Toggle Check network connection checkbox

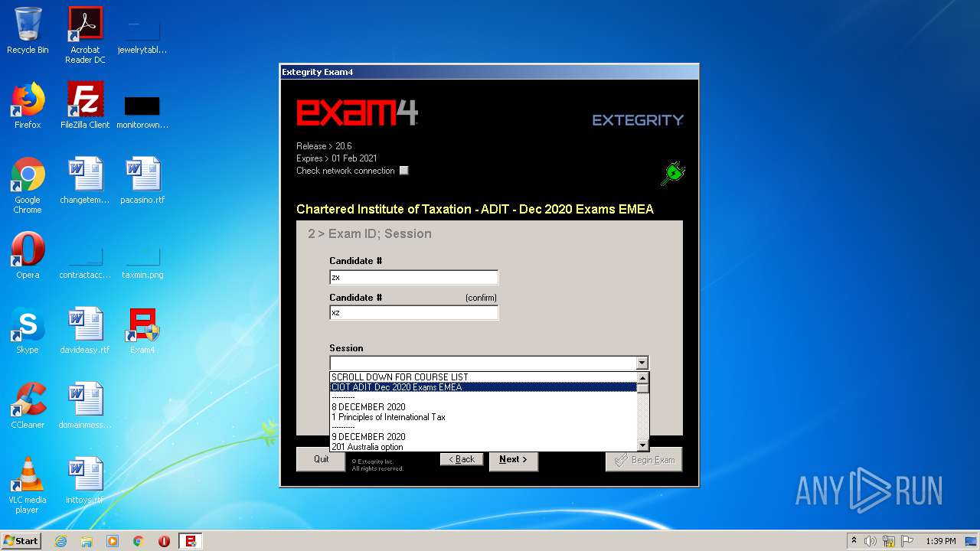404,171
